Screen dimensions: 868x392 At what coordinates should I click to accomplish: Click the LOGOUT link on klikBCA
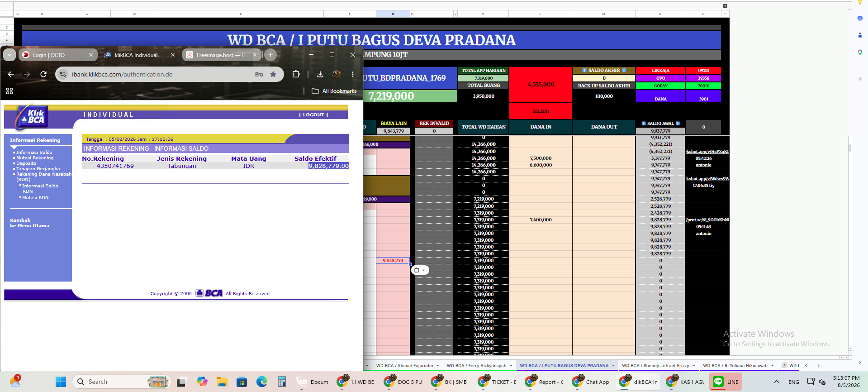pos(313,115)
